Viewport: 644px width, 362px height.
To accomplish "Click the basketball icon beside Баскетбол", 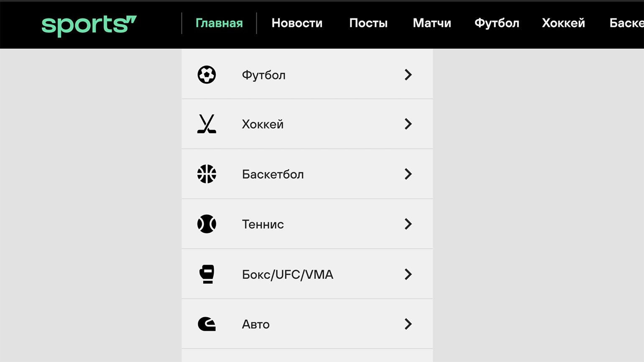I will pos(207,174).
